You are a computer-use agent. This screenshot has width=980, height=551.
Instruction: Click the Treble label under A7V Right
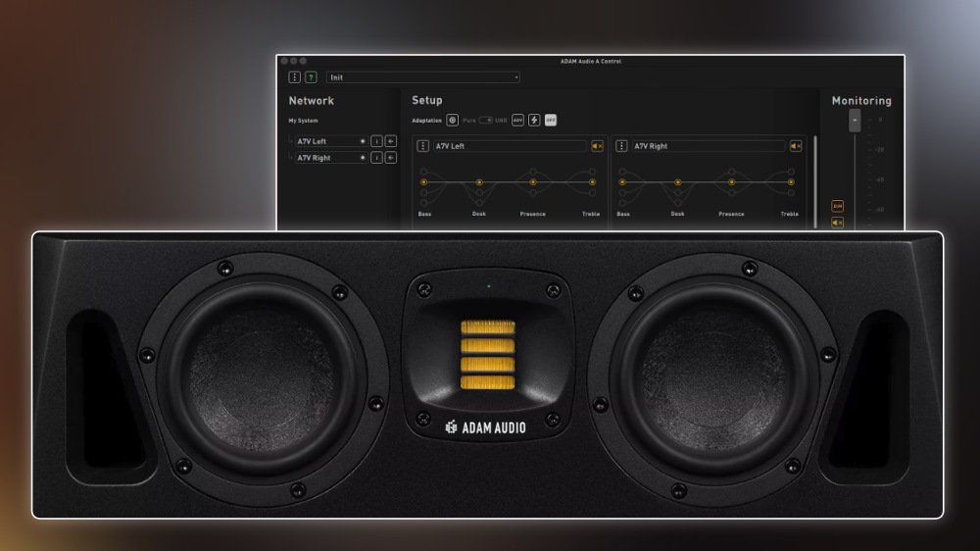pyautogui.click(x=789, y=214)
